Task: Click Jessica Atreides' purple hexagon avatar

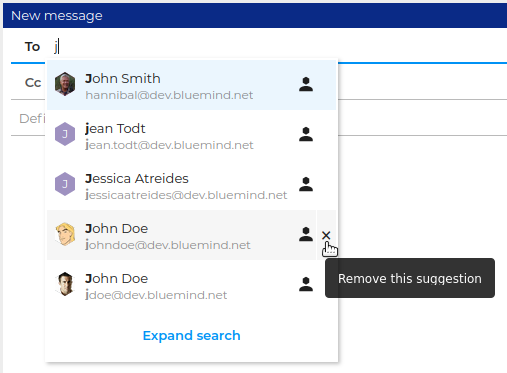Action: coord(65,184)
